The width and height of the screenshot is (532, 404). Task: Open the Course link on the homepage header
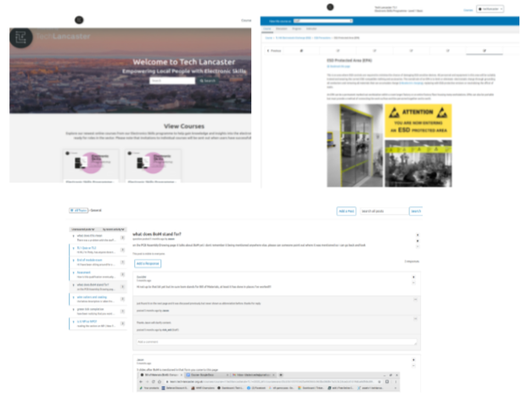pos(246,20)
